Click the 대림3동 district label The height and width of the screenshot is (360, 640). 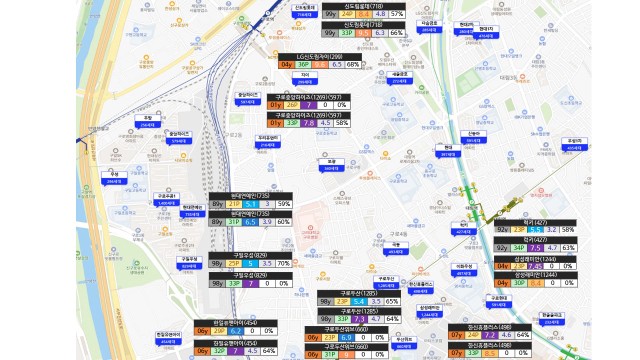click(x=508, y=77)
